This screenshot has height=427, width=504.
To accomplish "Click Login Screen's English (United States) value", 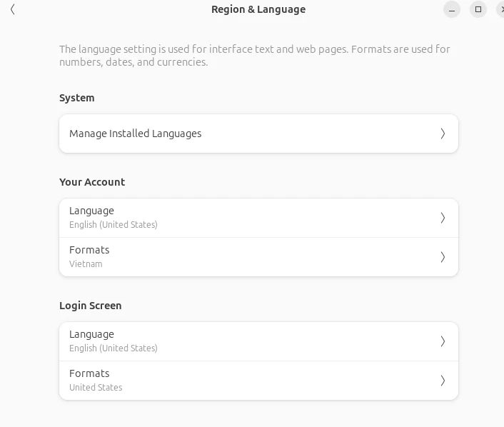I will (x=114, y=348).
